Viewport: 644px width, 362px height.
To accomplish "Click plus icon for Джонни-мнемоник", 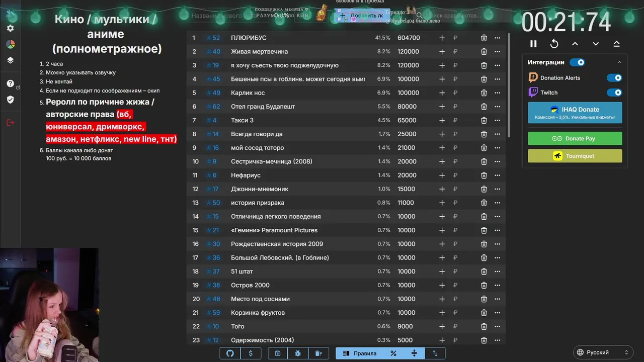I will tap(442, 189).
